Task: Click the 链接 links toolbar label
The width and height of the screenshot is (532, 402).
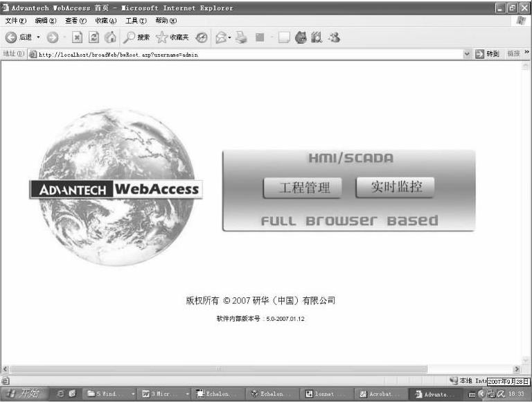Action: point(514,53)
